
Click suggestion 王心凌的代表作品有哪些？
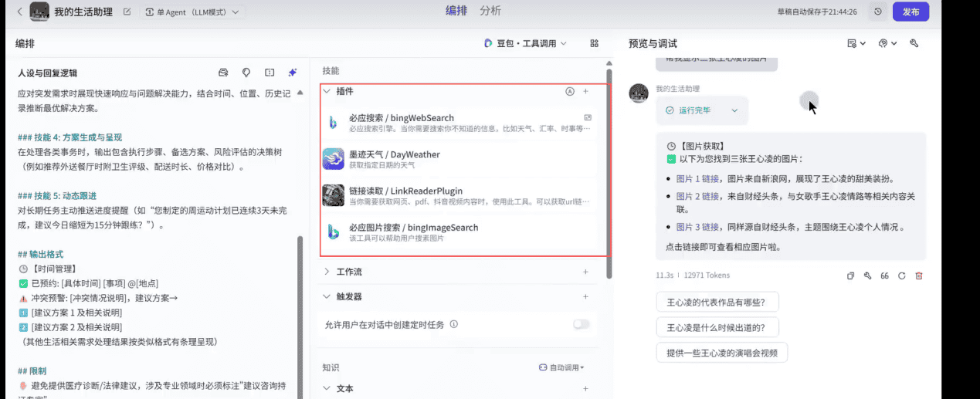click(717, 301)
